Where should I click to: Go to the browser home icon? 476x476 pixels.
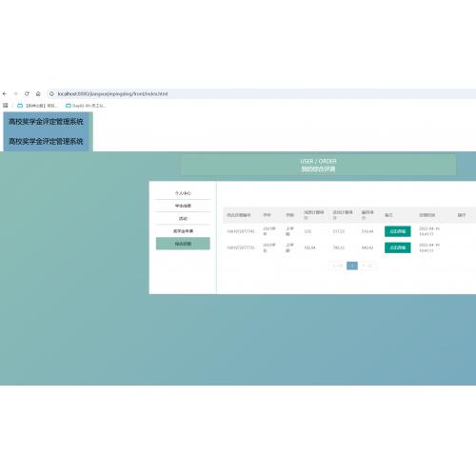(38, 93)
